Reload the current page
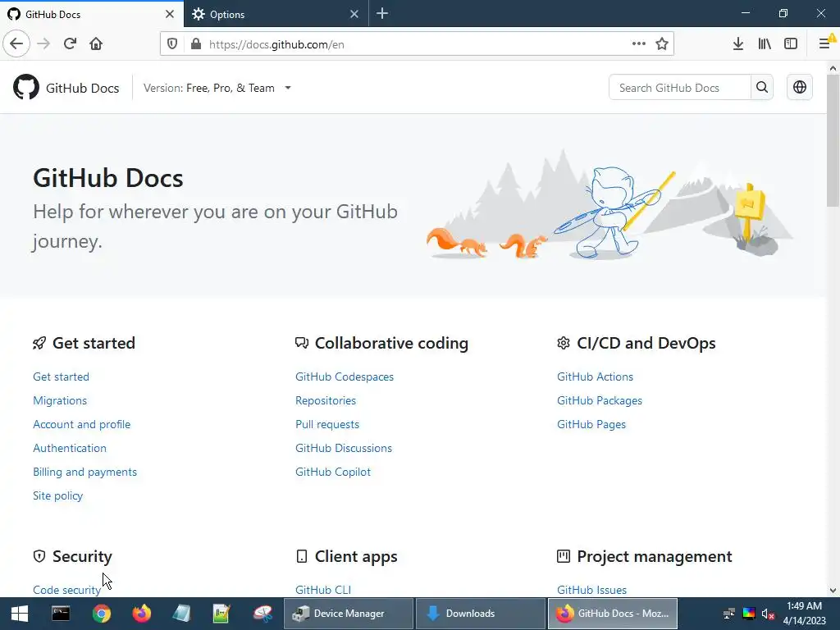The width and height of the screenshot is (840, 630). tap(70, 44)
